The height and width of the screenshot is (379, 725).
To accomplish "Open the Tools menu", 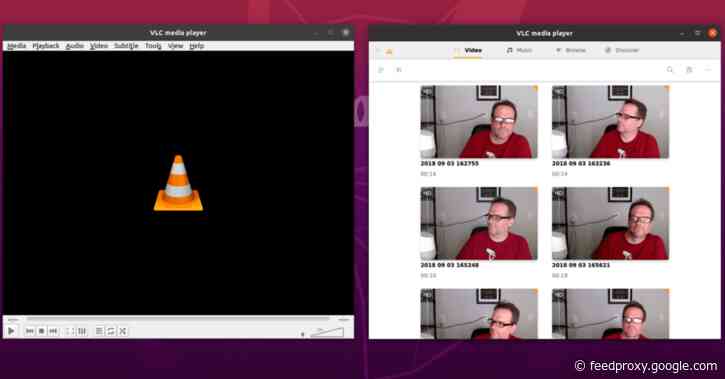I will (x=153, y=46).
